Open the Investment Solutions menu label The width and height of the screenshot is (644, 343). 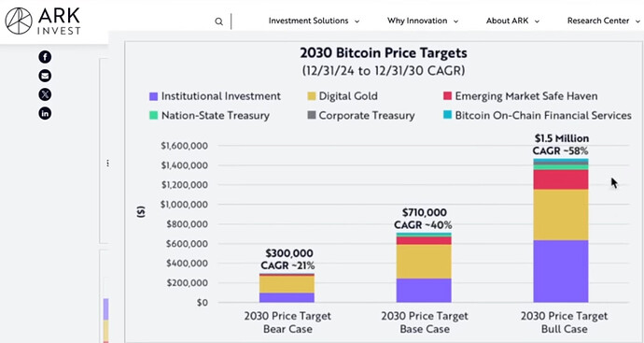click(x=308, y=21)
